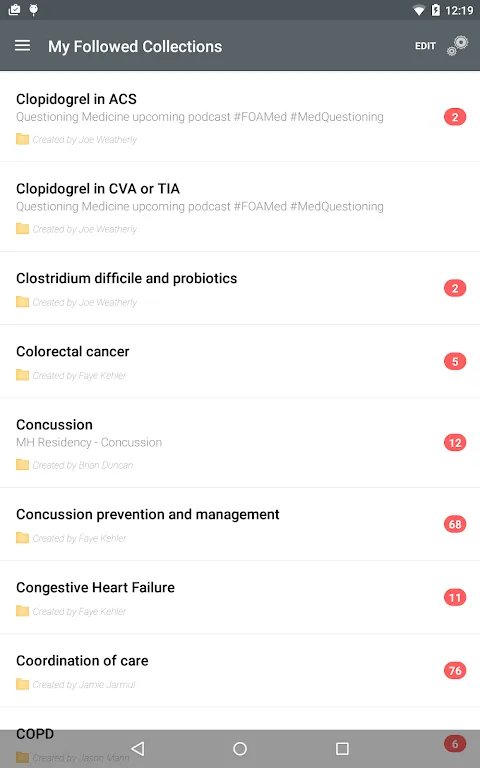
Task: Select the Concussion MH Residency collection
Action: point(240,443)
